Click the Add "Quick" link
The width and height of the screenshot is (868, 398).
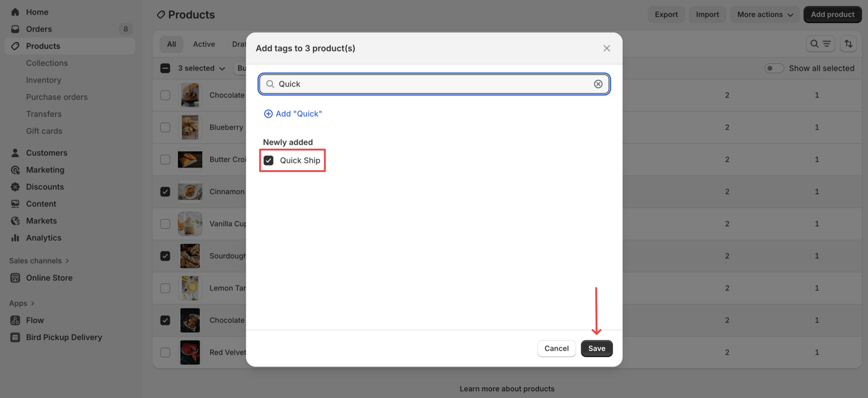293,114
